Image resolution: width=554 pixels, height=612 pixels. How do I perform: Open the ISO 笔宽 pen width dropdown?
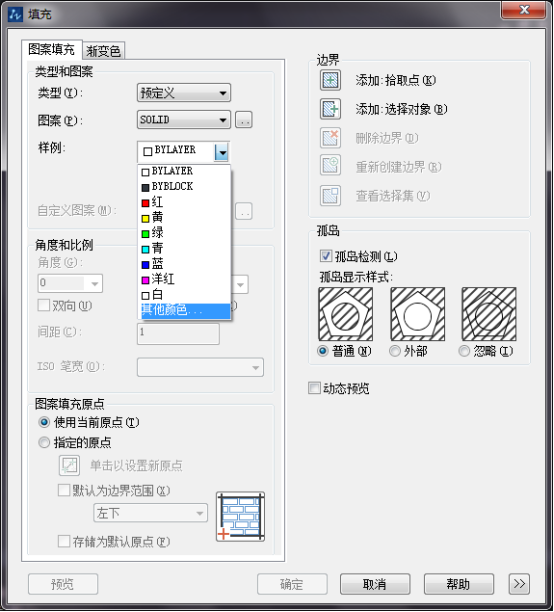tap(200, 367)
